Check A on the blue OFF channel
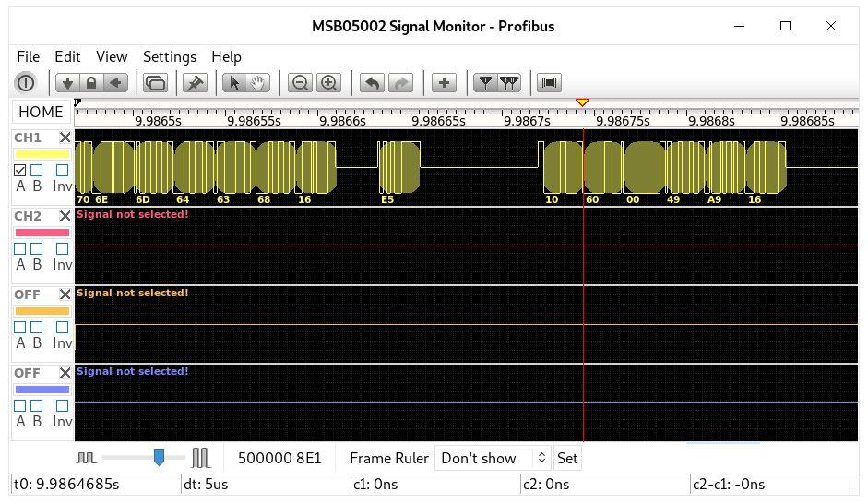868x504 pixels. (x=20, y=406)
